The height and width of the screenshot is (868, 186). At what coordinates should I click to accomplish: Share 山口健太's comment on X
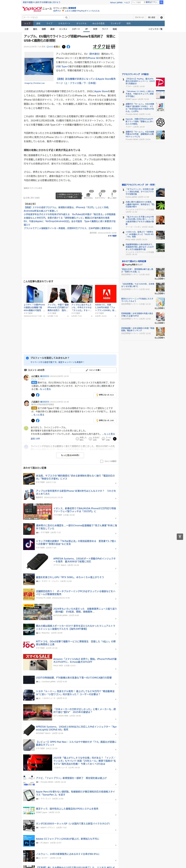click(x=33, y=395)
